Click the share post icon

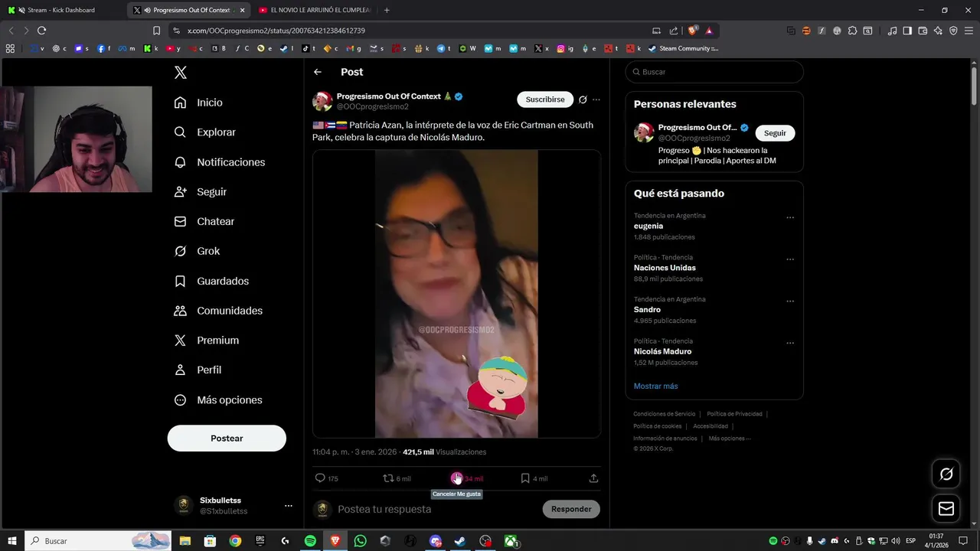point(593,478)
